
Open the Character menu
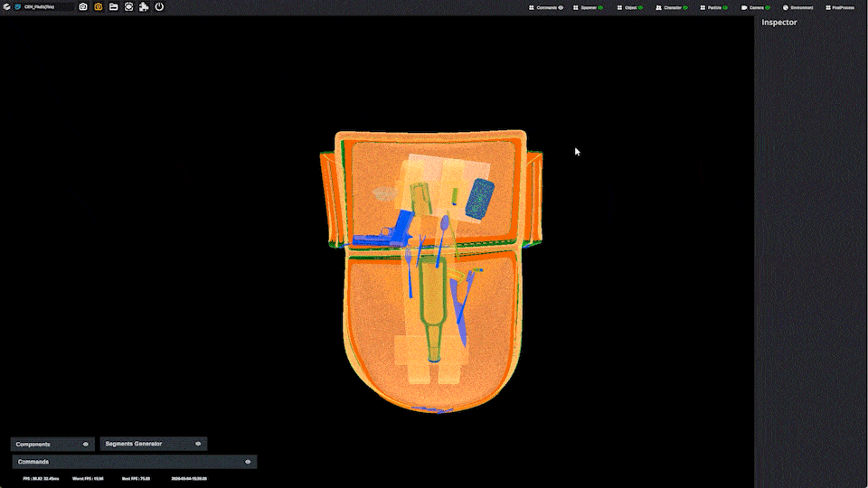[x=672, y=7]
